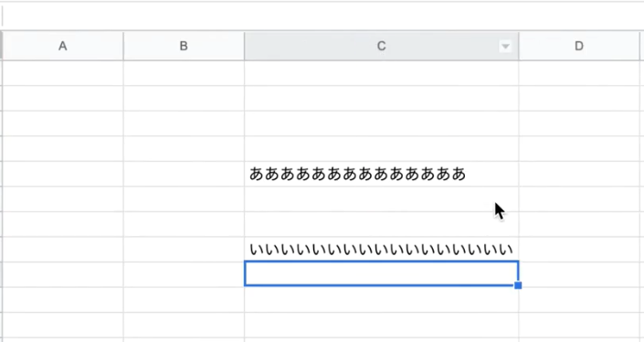This screenshot has width=644, height=342.
Task: Click the cell containing いいいい text
Action: pos(382,249)
